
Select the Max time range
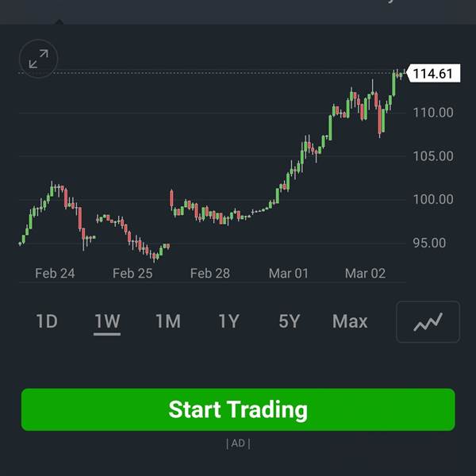(x=350, y=321)
